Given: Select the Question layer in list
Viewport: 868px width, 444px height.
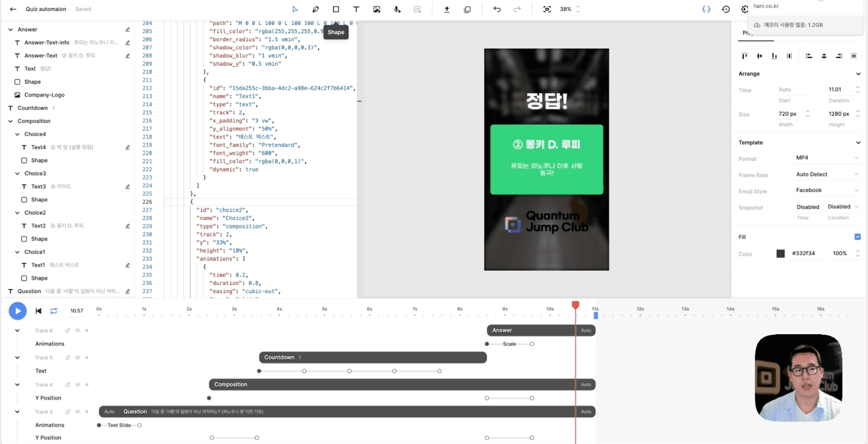Looking at the screenshot, I should 29,291.
